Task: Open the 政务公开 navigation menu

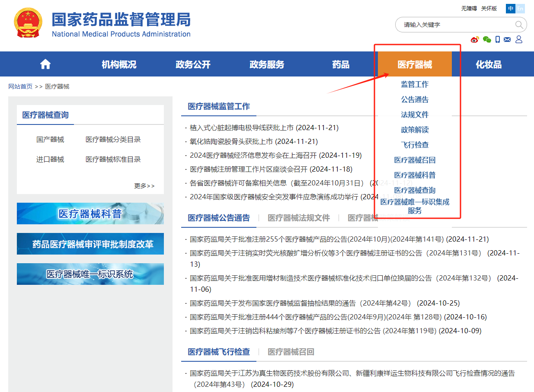Action: pyautogui.click(x=193, y=64)
